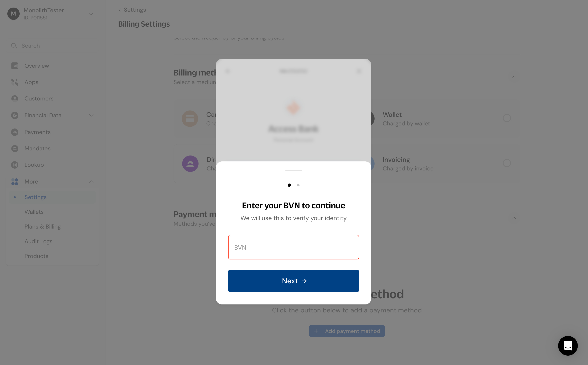Open Plans & Billing menu item
The width and height of the screenshot is (588, 365).
pos(43,226)
